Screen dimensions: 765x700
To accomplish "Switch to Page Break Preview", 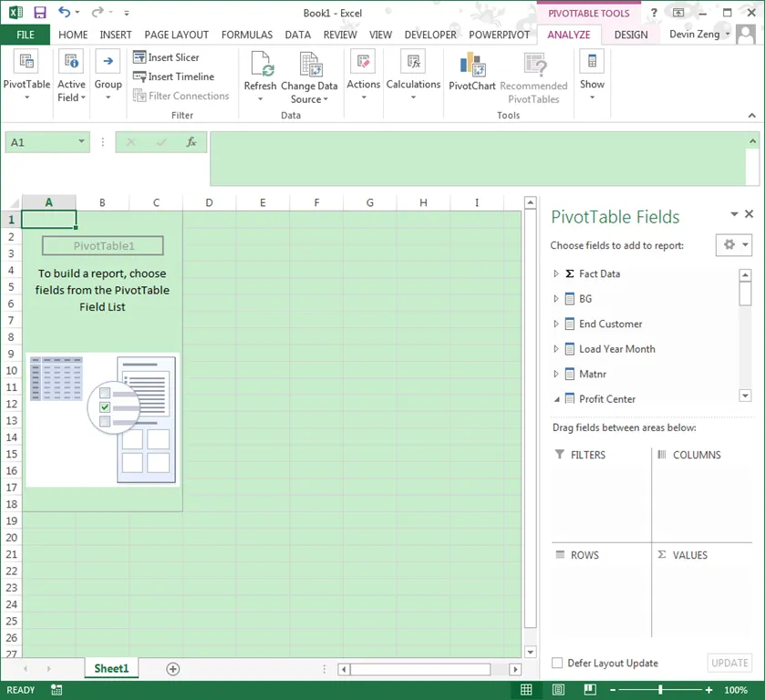I will coord(590,690).
